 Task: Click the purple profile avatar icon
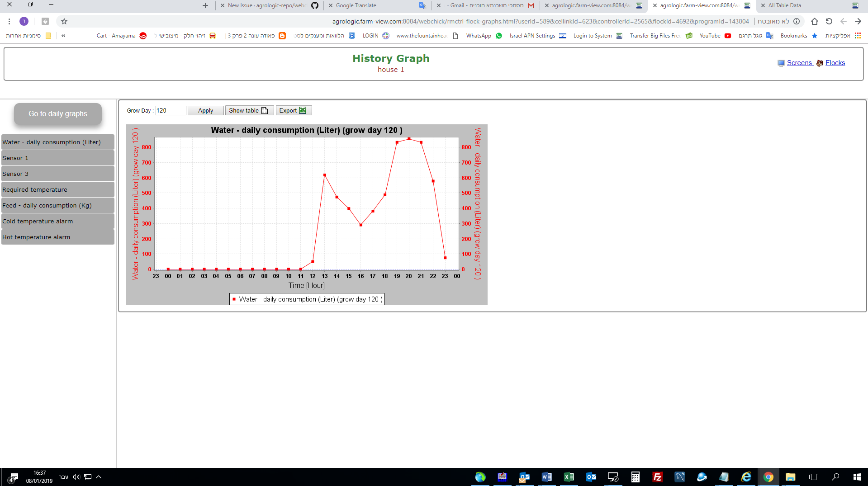click(x=24, y=21)
